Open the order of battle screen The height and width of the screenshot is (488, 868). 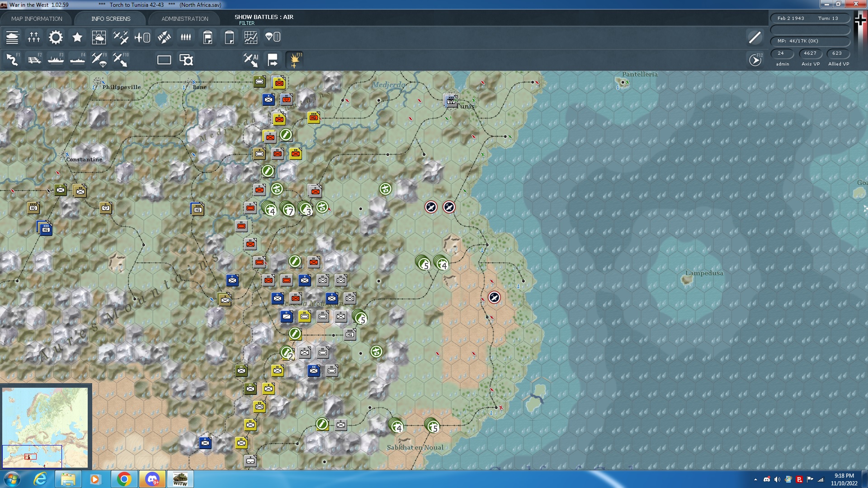[x=33, y=38]
